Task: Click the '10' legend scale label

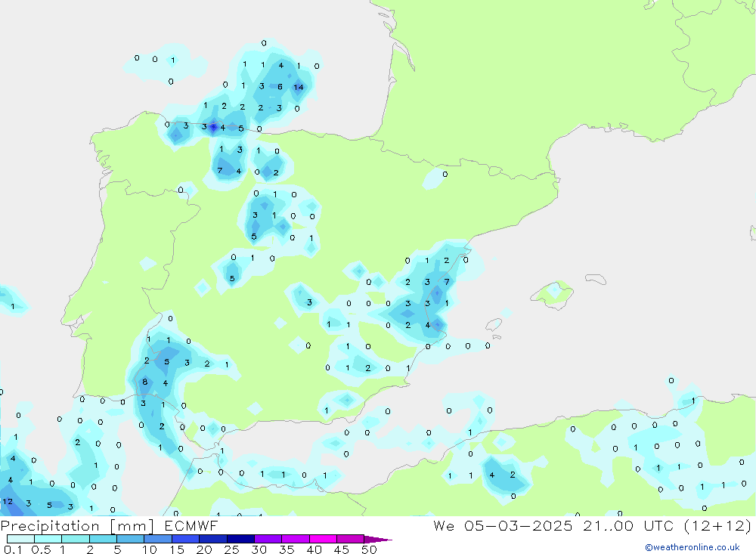Action: click(150, 549)
